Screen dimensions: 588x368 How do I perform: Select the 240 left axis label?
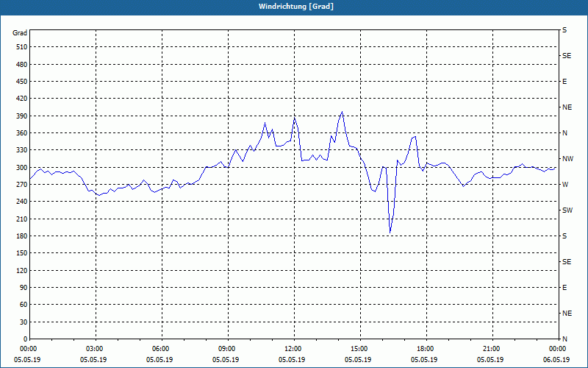[22, 202]
